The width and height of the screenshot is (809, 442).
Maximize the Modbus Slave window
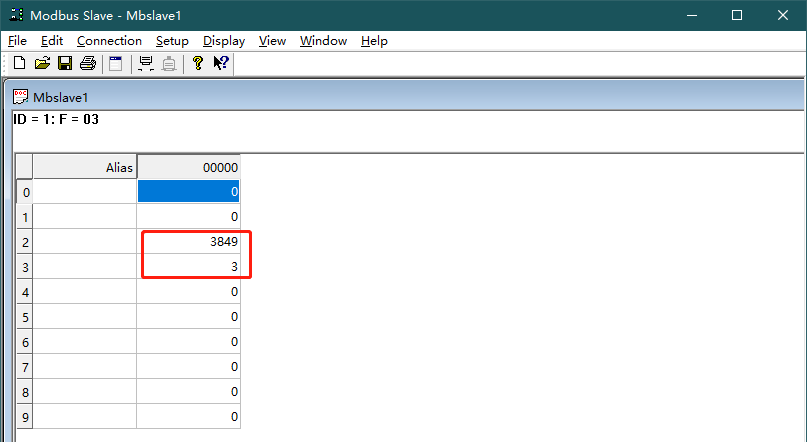pos(737,15)
